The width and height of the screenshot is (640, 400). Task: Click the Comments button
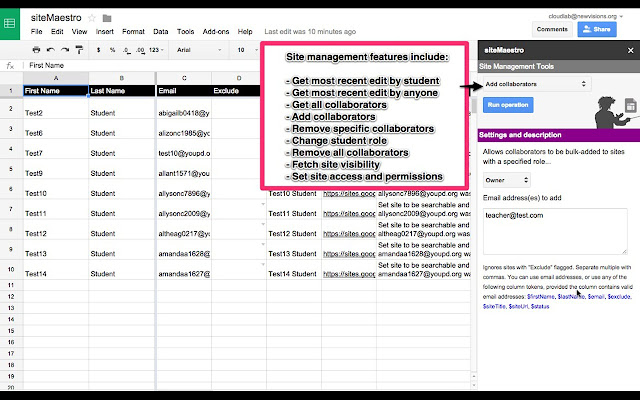(x=552, y=29)
